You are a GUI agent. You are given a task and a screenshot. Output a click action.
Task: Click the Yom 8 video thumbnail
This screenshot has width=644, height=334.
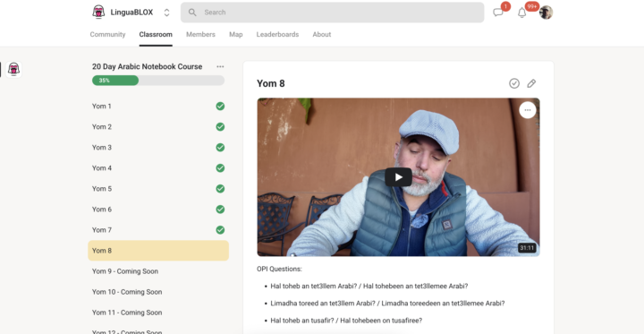pyautogui.click(x=398, y=177)
